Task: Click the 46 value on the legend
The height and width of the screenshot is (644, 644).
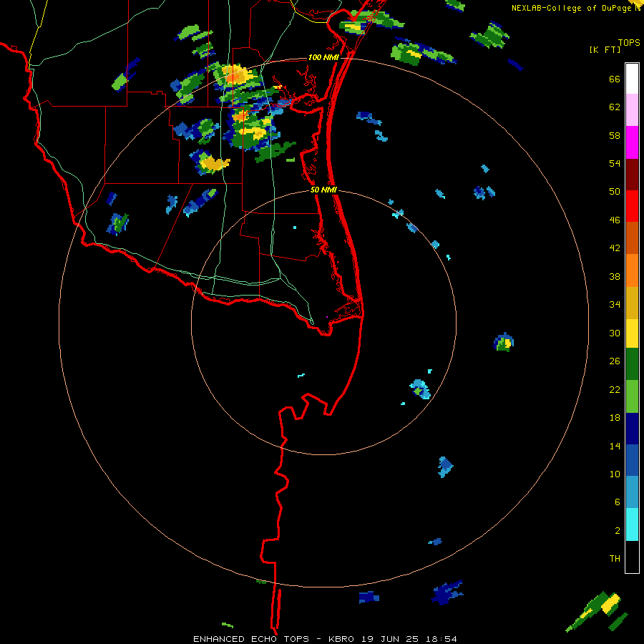Action: tap(615, 220)
